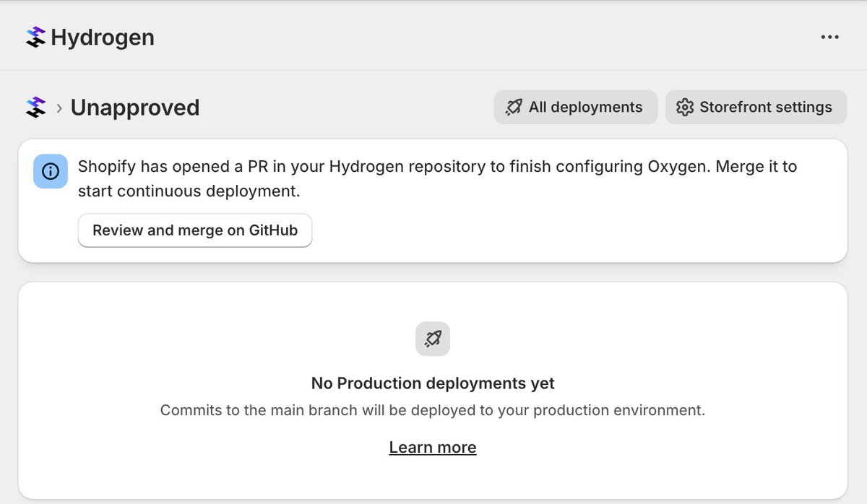Click the commits to main branch description

[x=433, y=410]
